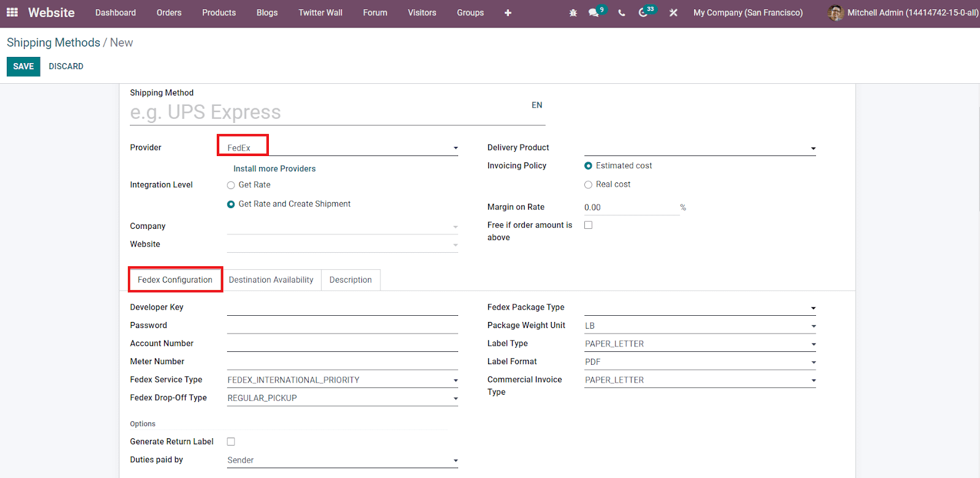Viewport: 980px width, 478px height.
Task: Open the Twitter Wall menu
Action: pos(320,13)
